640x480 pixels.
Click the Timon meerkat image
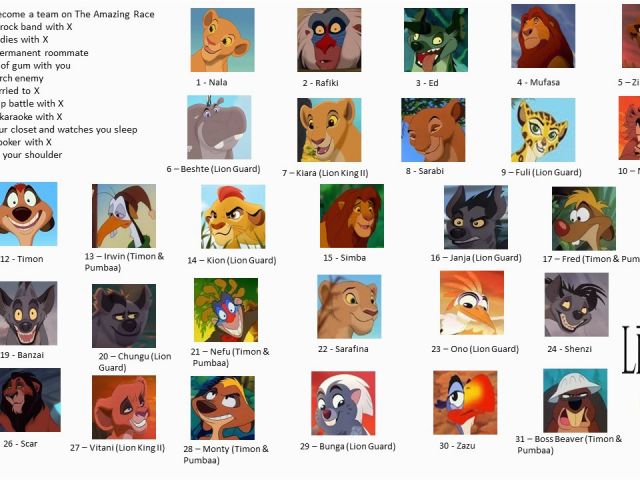click(x=28, y=214)
